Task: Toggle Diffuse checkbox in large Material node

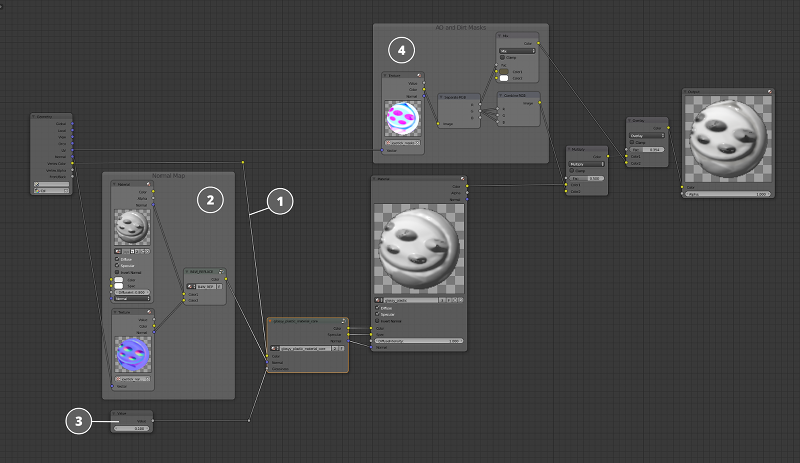Action: tap(376, 307)
